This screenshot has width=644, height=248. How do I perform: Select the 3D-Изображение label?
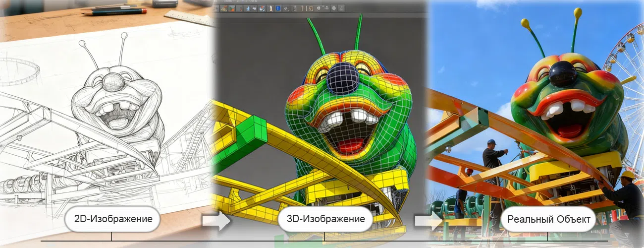[324, 219]
